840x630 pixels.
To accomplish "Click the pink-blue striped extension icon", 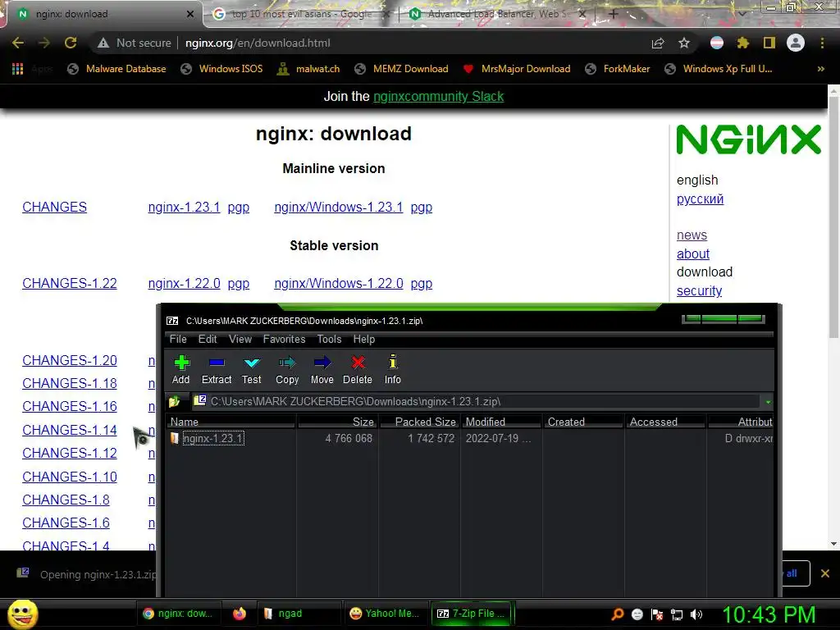I will [717, 43].
